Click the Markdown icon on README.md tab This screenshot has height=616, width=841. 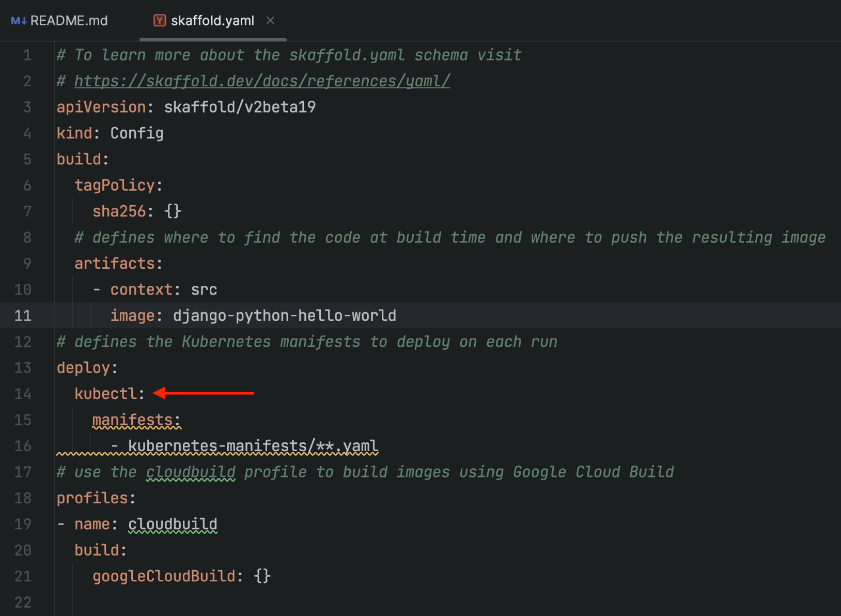click(x=19, y=21)
